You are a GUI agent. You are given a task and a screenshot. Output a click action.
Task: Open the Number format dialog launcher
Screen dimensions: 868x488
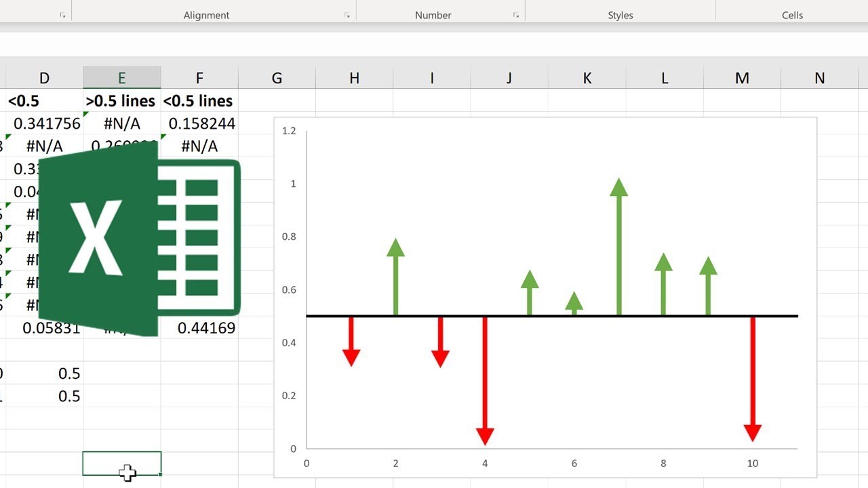516,15
